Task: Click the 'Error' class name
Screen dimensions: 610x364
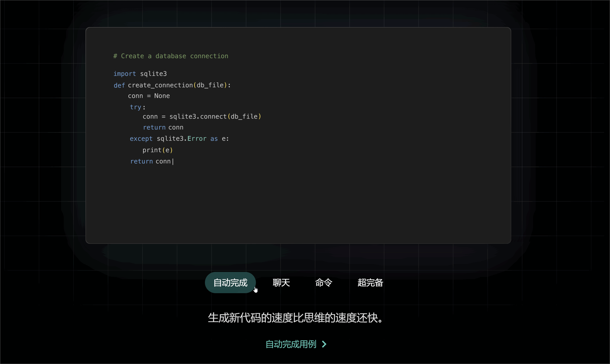Action: point(197,139)
